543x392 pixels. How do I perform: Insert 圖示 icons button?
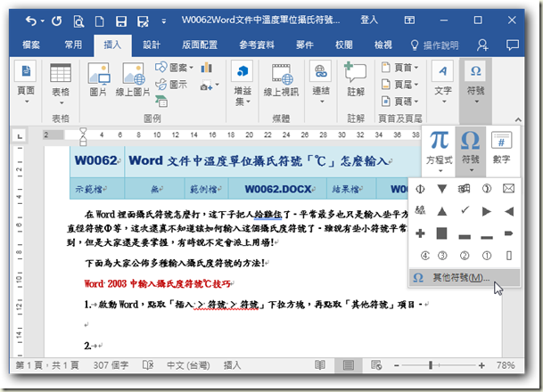pyautogui.click(x=171, y=84)
